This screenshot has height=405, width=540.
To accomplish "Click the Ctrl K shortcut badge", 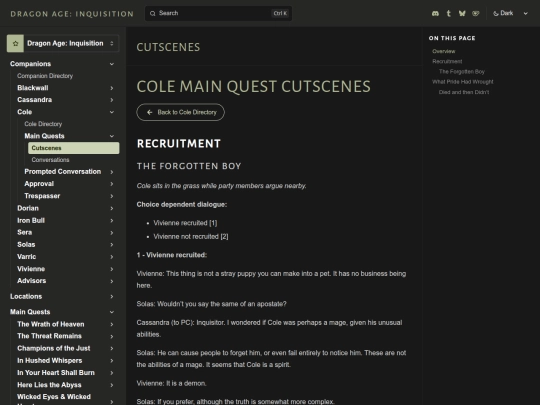I will click(280, 13).
